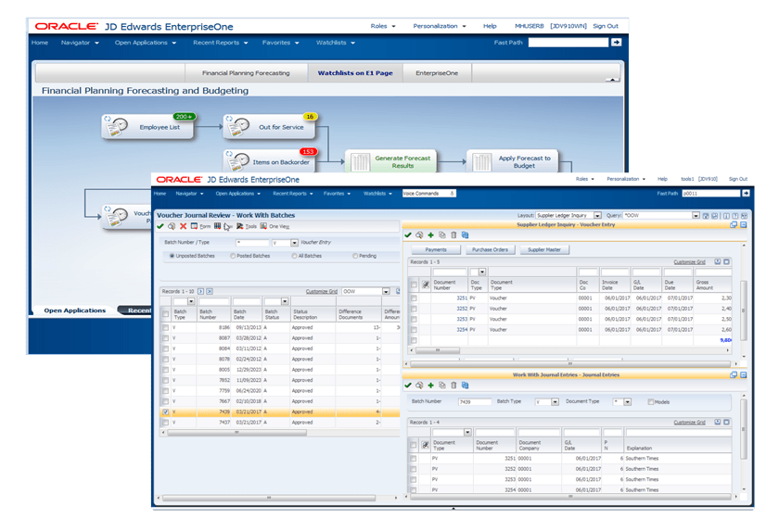Open Batch Type dropdown next to Batch Number / Type
Image resolution: width=779 pixels, height=532 pixels.
click(x=294, y=243)
